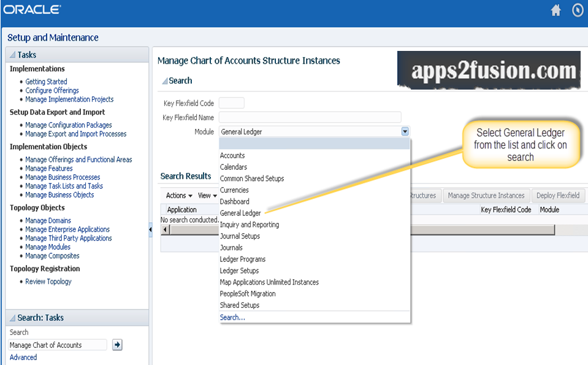Go to the Home icon in header

(x=556, y=10)
